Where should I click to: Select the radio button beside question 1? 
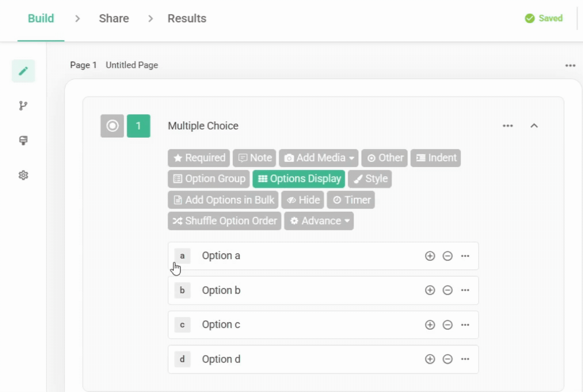click(x=112, y=126)
